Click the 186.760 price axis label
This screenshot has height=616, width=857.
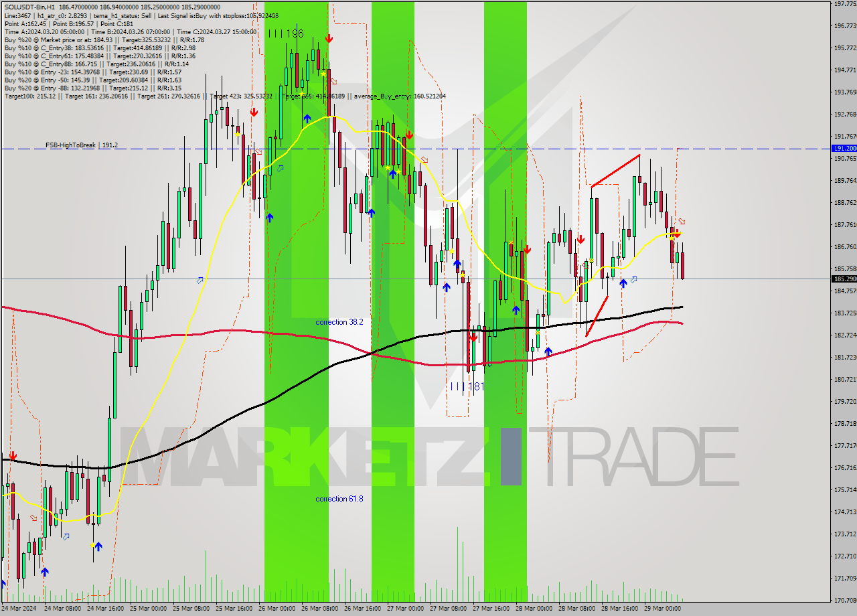(845, 247)
